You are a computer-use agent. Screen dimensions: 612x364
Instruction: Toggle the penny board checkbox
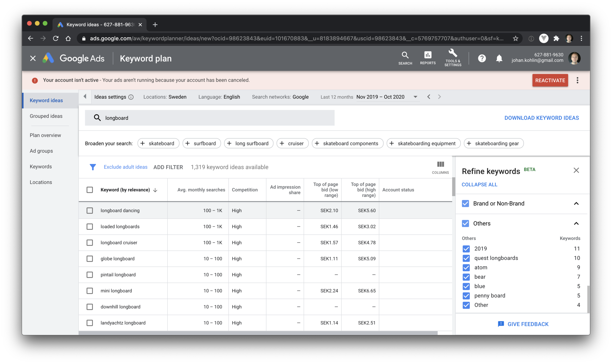[466, 296]
